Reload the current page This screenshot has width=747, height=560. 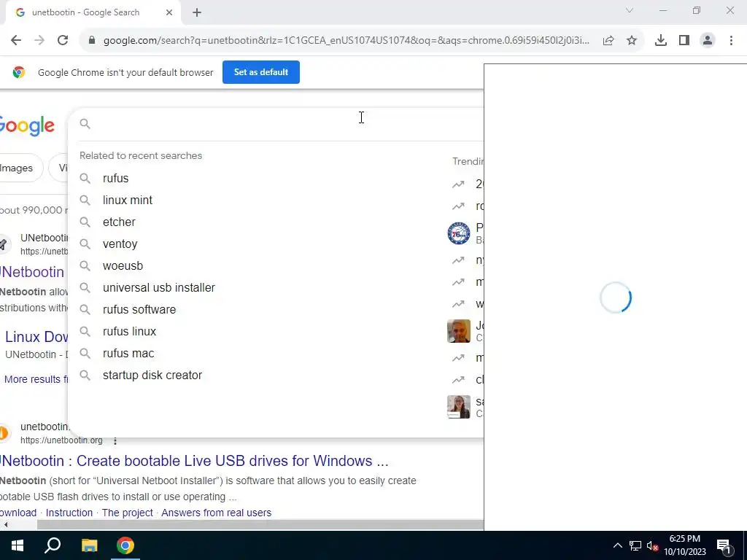[63, 41]
